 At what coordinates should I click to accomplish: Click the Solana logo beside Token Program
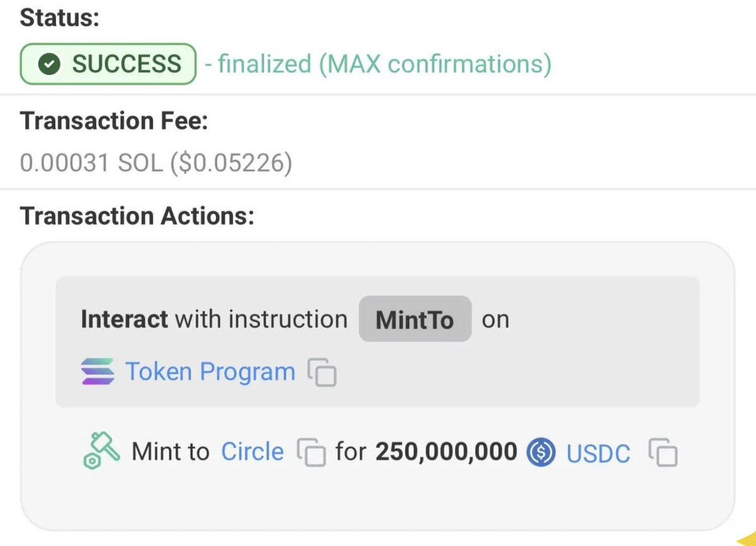pyautogui.click(x=97, y=372)
